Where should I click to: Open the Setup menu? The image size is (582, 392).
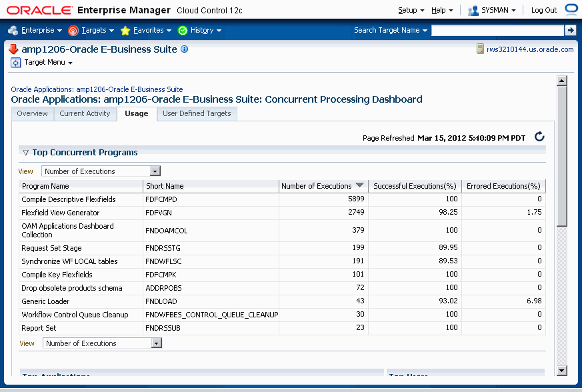point(411,11)
